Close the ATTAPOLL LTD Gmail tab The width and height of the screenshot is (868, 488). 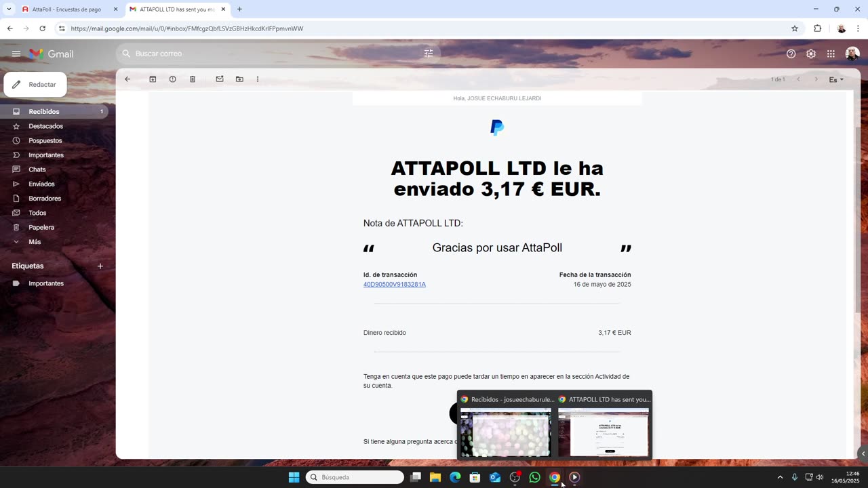click(x=223, y=9)
